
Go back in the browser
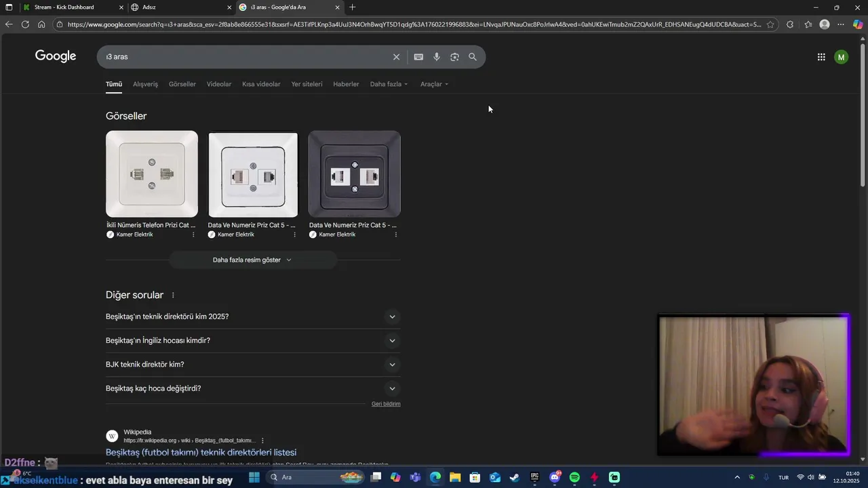[x=9, y=24]
